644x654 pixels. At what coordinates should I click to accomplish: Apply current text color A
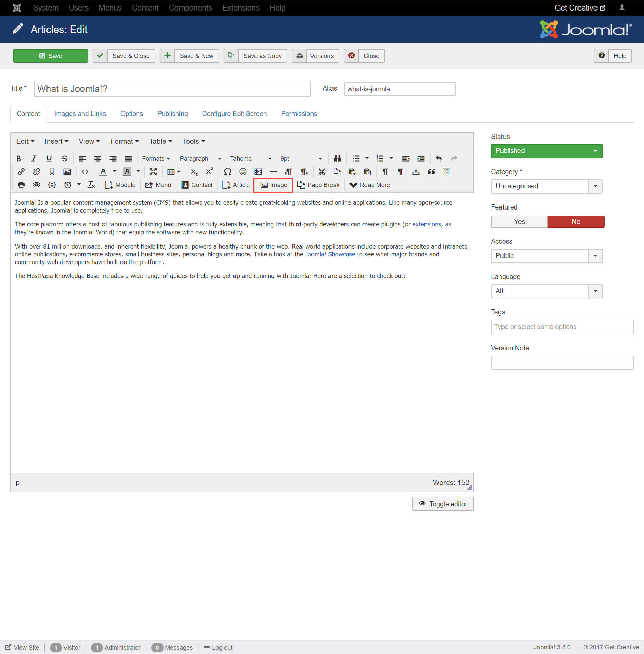pos(103,172)
